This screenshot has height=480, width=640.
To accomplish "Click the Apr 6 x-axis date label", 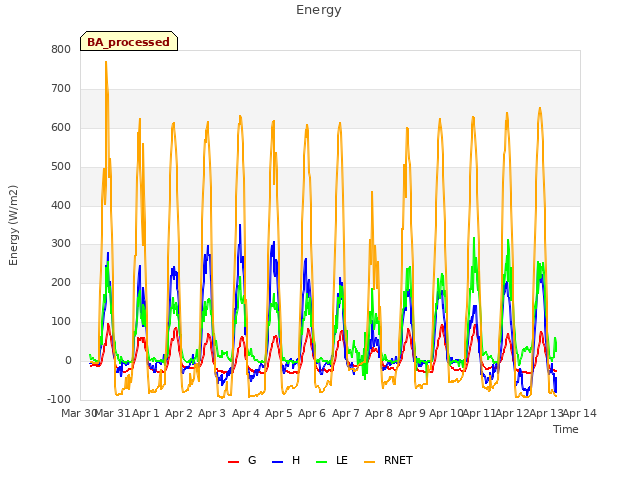I will [x=312, y=413].
